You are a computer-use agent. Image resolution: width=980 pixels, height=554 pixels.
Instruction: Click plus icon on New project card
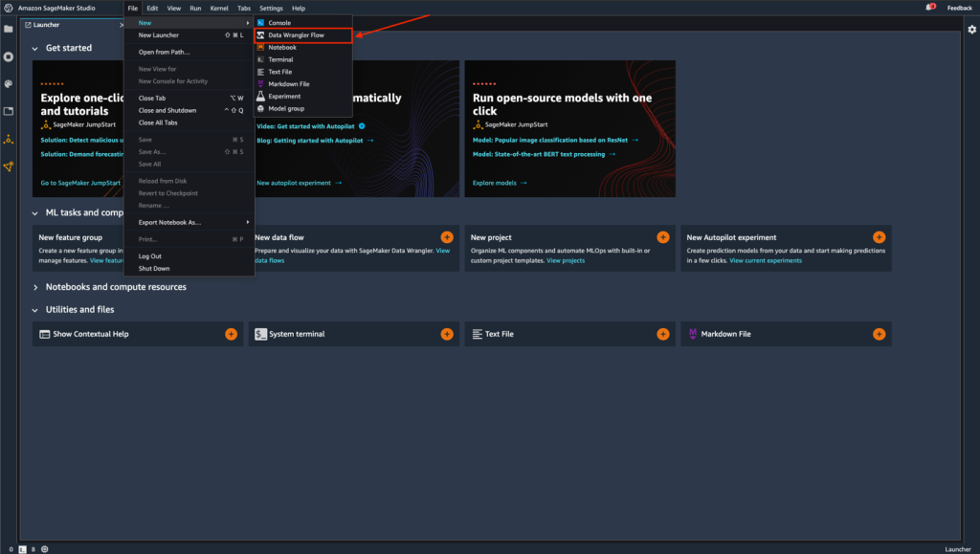click(663, 237)
